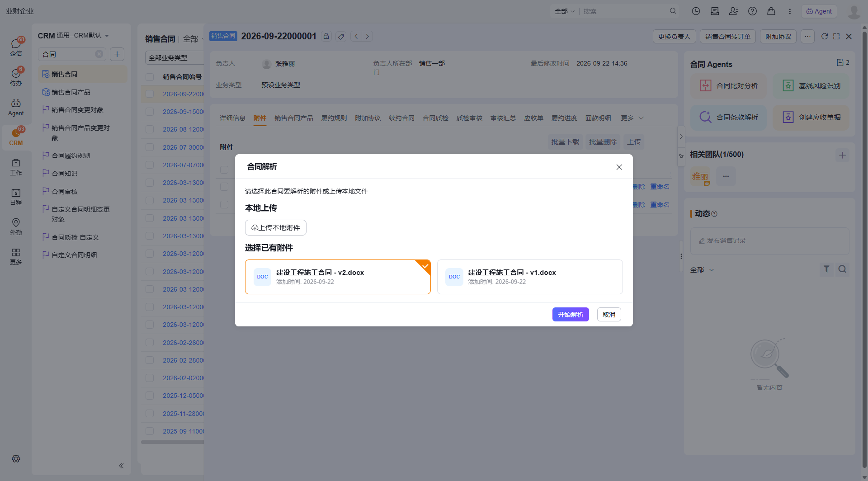
Task: Check the row 2026-07-3000 checkbox
Action: pos(150,147)
